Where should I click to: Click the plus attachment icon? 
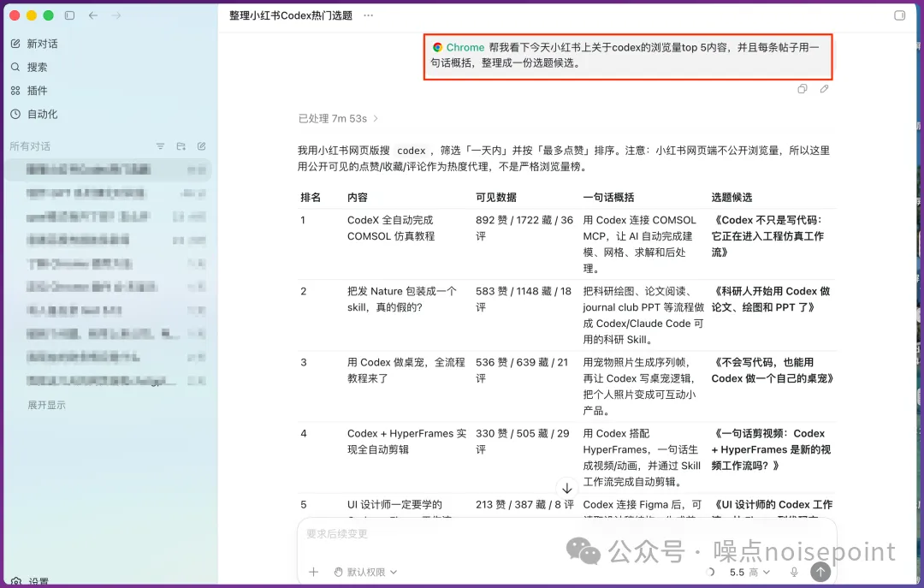[x=313, y=572]
